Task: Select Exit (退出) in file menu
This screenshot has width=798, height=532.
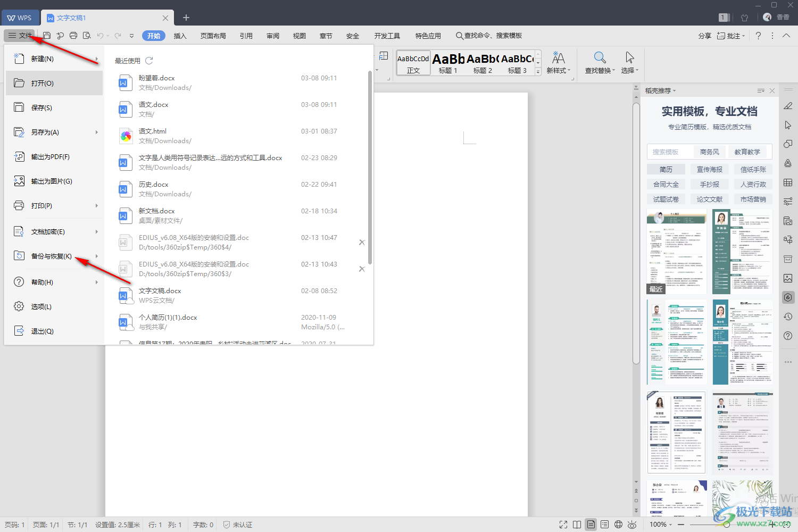Action: point(54,331)
